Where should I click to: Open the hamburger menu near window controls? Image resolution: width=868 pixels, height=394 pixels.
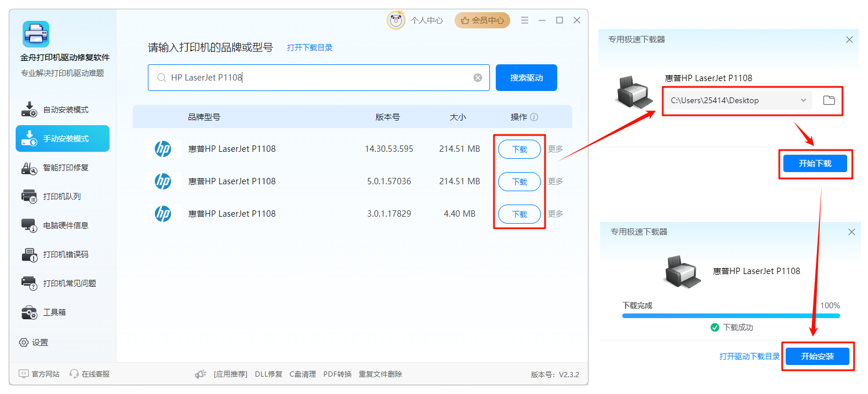point(525,20)
